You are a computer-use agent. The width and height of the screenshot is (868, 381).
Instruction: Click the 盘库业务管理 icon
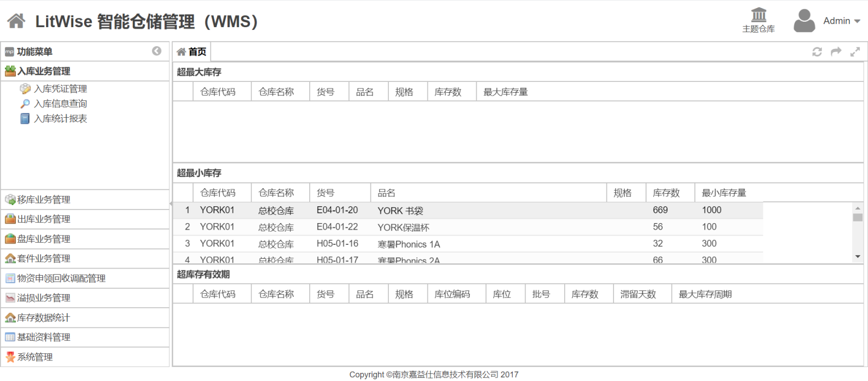(10, 239)
